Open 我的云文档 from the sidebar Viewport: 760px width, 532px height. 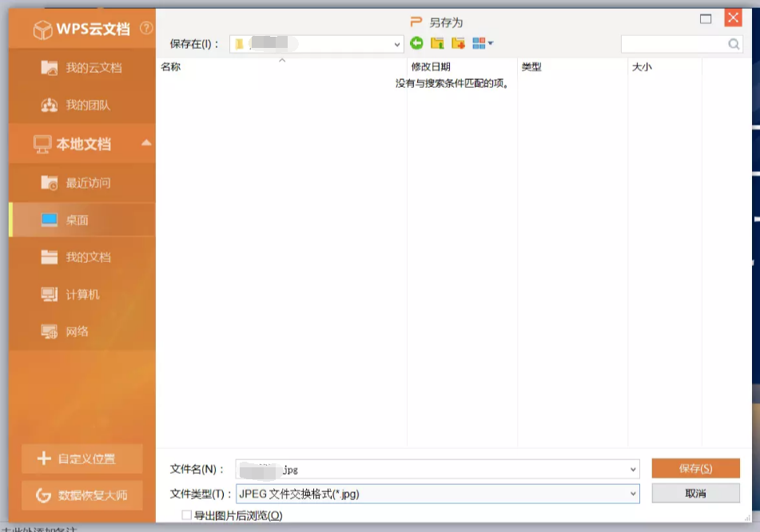point(80,68)
